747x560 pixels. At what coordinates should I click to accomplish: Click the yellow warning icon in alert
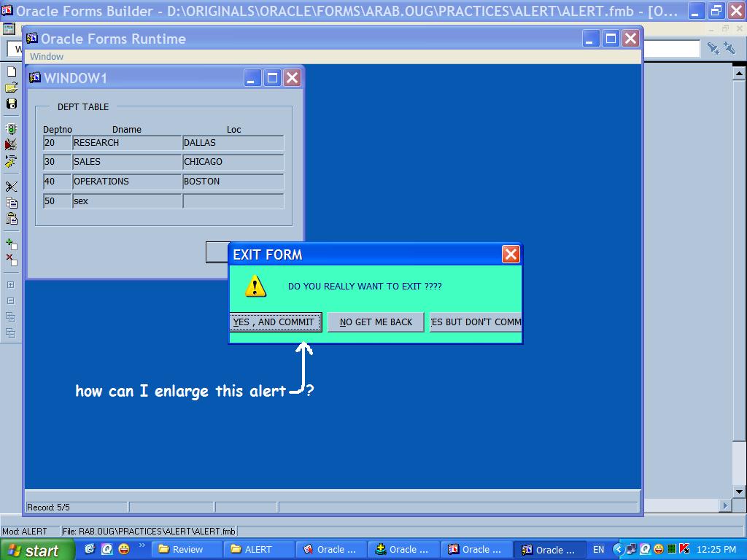(x=255, y=286)
